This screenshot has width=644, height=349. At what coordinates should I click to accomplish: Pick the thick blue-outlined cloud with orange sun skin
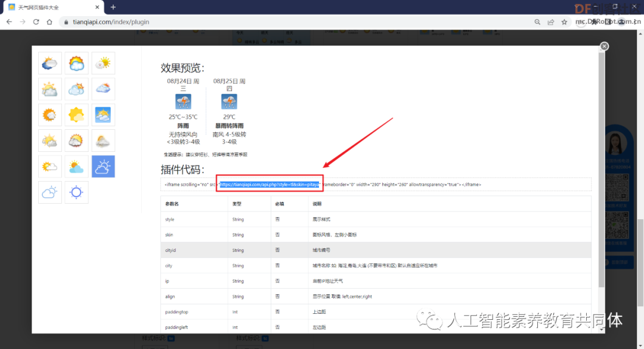76,63
